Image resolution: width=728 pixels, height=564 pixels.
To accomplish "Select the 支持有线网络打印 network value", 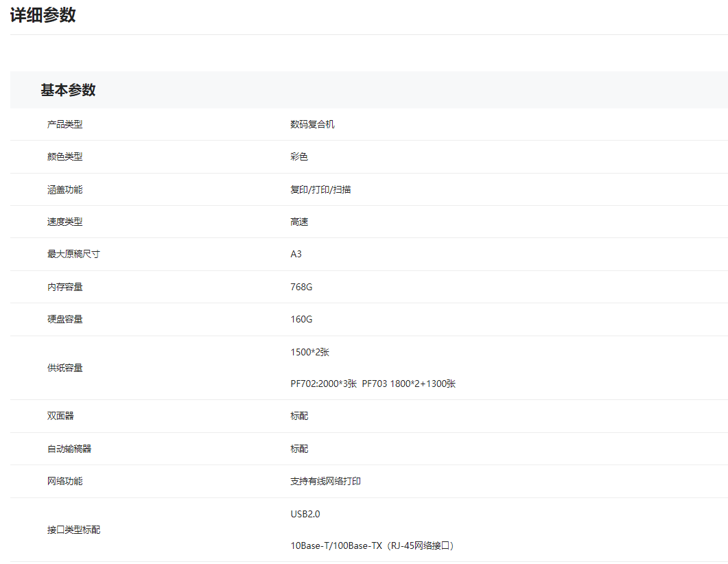I will (325, 481).
